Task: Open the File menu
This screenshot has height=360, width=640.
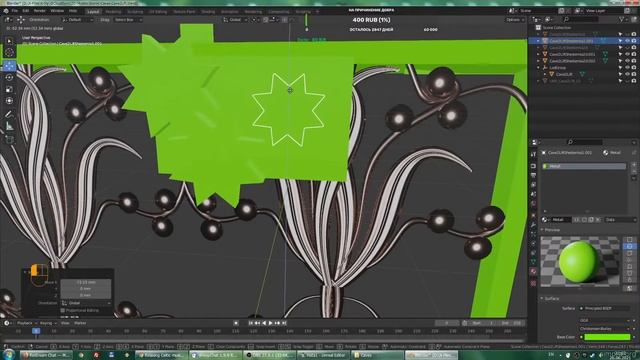Action: tap(15, 11)
